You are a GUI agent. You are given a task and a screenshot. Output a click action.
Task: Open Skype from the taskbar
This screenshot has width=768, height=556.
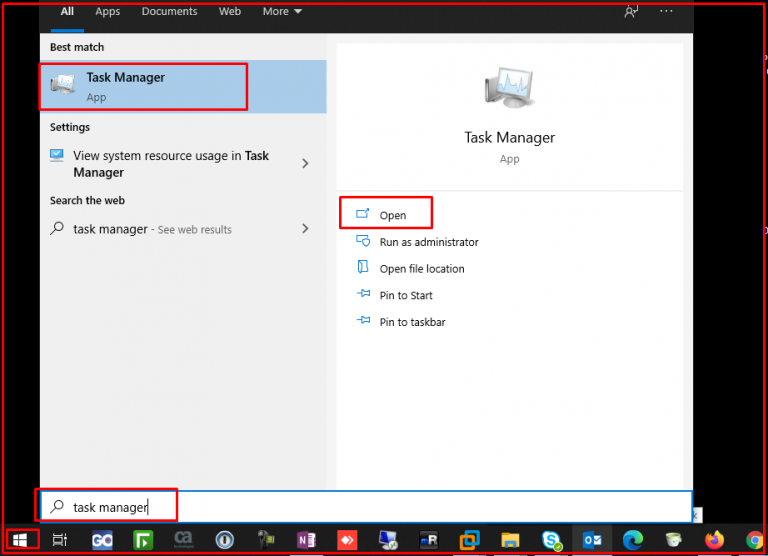pos(552,540)
